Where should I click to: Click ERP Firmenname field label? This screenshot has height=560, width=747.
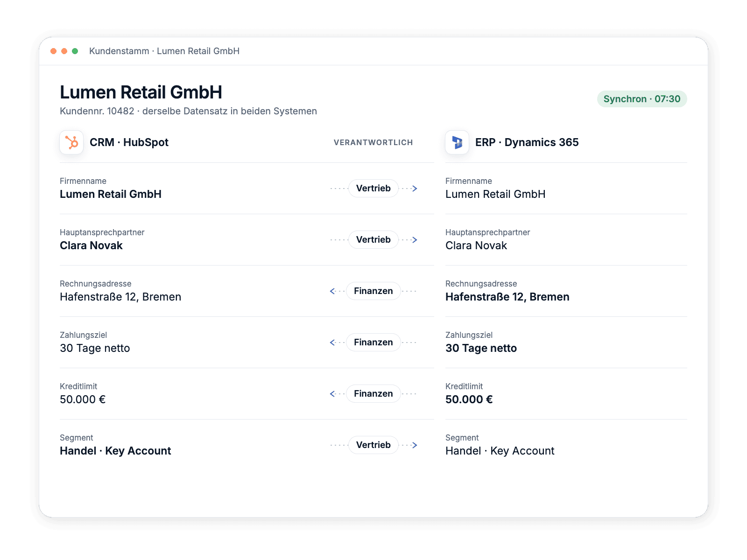(469, 181)
